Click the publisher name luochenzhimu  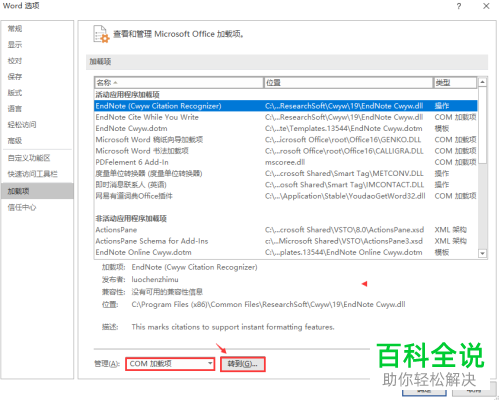pyautogui.click(x=155, y=279)
